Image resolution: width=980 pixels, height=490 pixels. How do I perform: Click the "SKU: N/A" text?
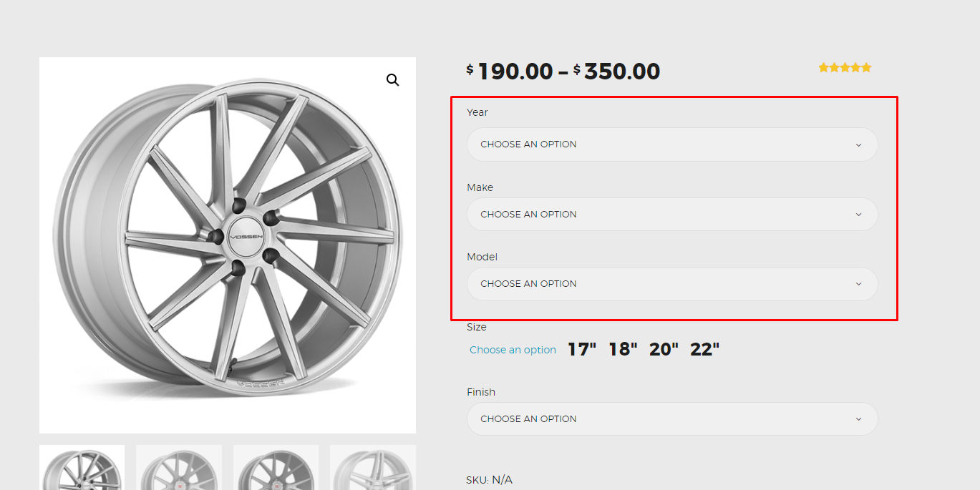(489, 480)
